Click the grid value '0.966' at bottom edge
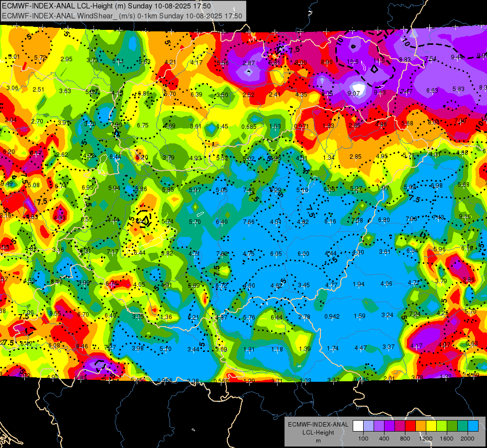487x448 pixels. [165, 380]
